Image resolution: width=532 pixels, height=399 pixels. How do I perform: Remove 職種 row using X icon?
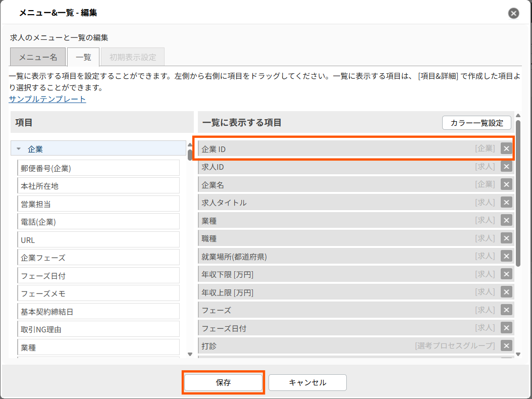coord(506,238)
